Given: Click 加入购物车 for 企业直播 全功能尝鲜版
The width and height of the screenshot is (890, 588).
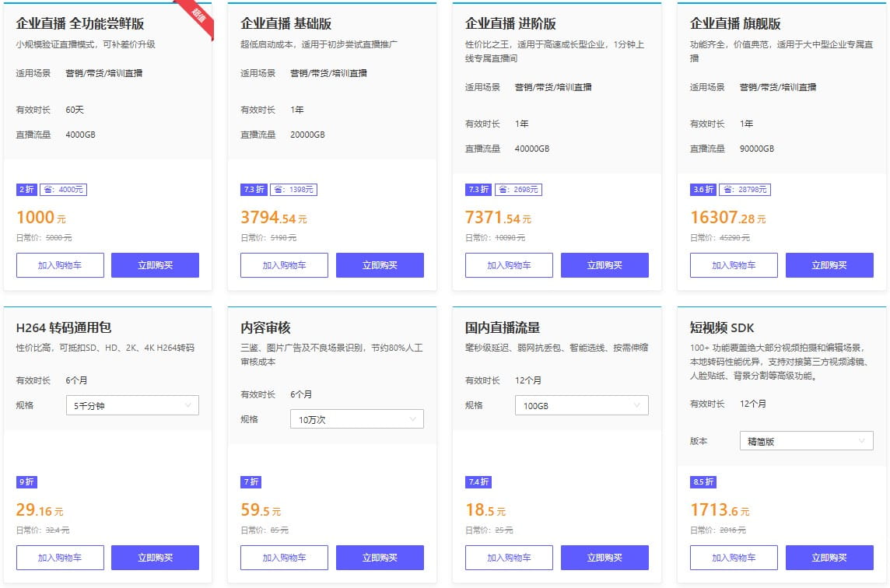Looking at the screenshot, I should (60, 264).
